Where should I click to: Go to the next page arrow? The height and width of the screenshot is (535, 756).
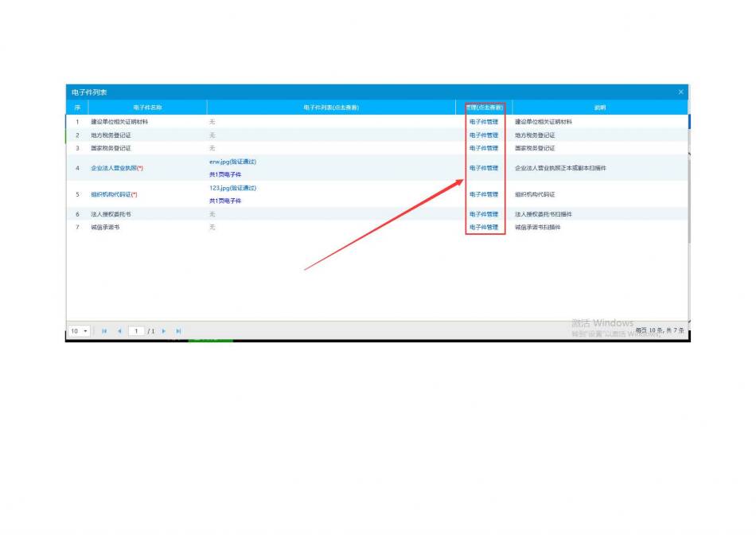point(164,331)
